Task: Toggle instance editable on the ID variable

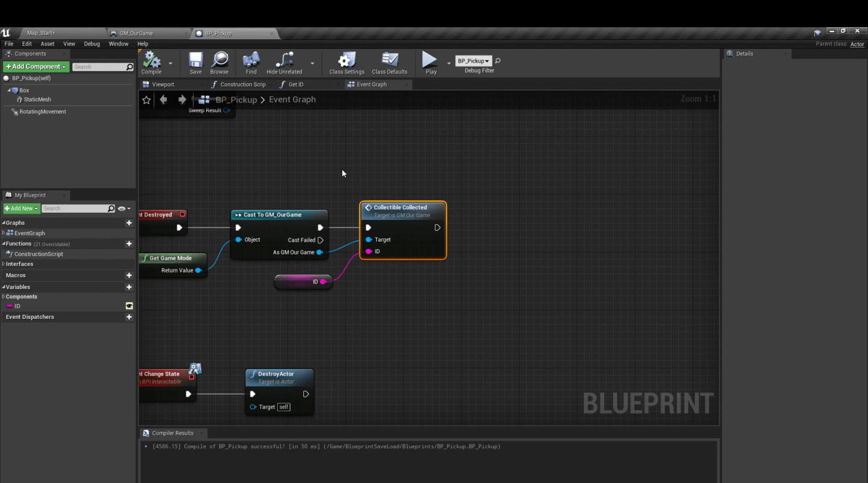Action: tap(130, 306)
